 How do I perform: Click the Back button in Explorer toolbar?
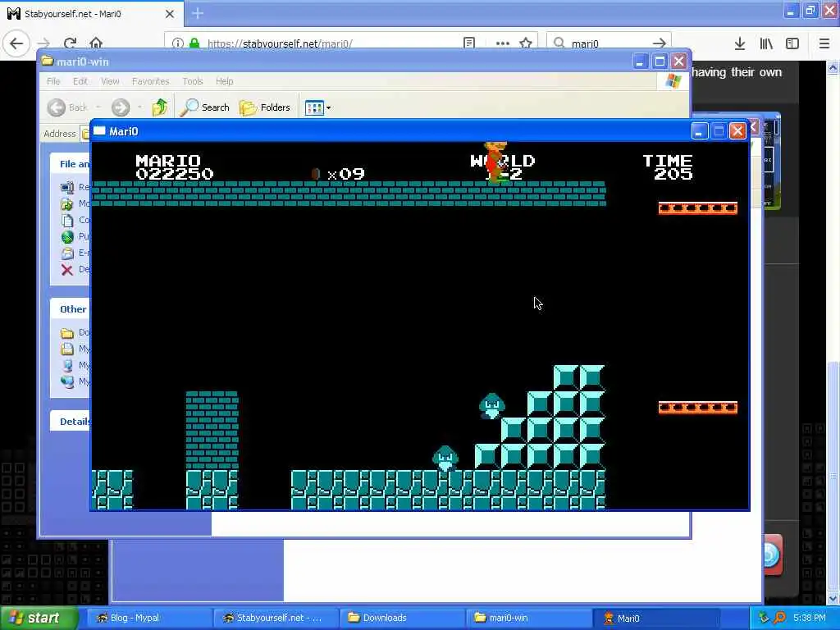[67, 107]
